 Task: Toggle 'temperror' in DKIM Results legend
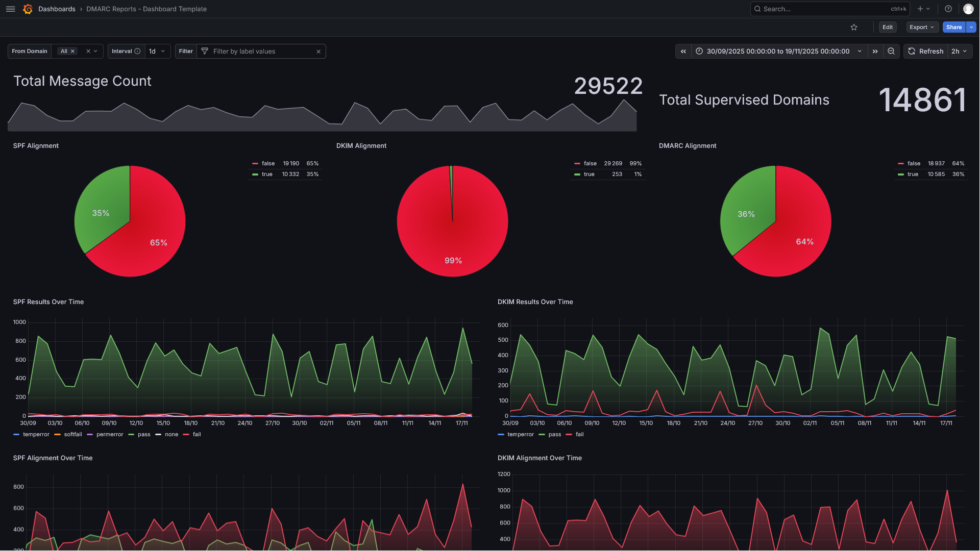[x=521, y=435]
